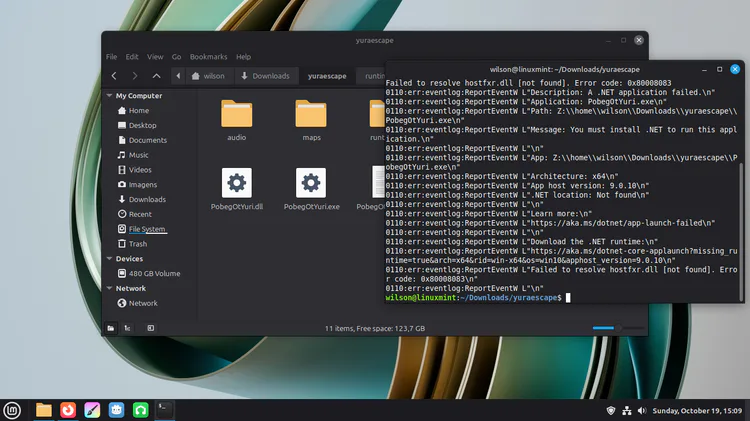This screenshot has height=421, width=750.
Task: Collapse the Devices section
Action: (x=110, y=259)
